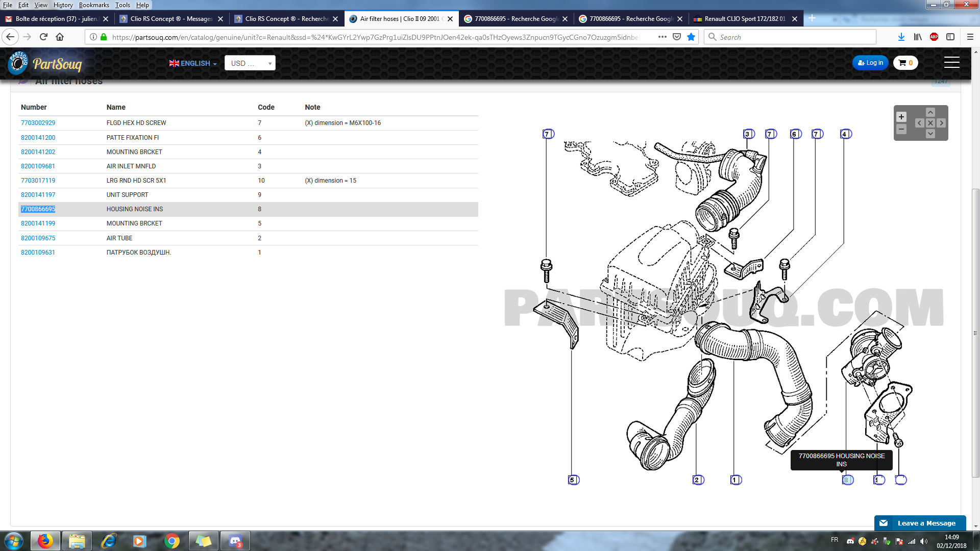
Task: Open part number 8200141199 link
Action: (x=38, y=223)
